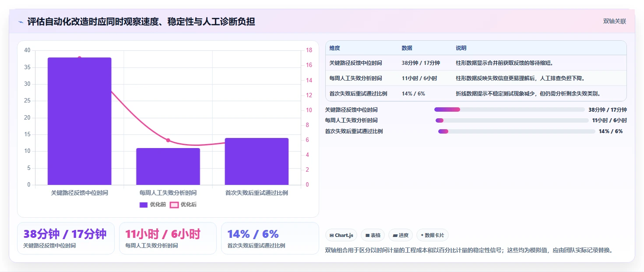Click table cell 14% / 6%

coord(413,94)
